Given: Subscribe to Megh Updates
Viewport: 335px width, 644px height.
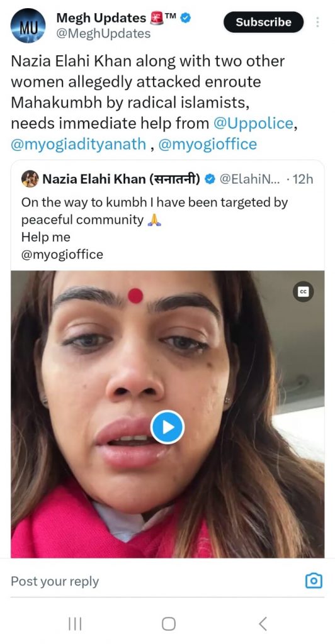Looking at the screenshot, I should pyautogui.click(x=263, y=22).
